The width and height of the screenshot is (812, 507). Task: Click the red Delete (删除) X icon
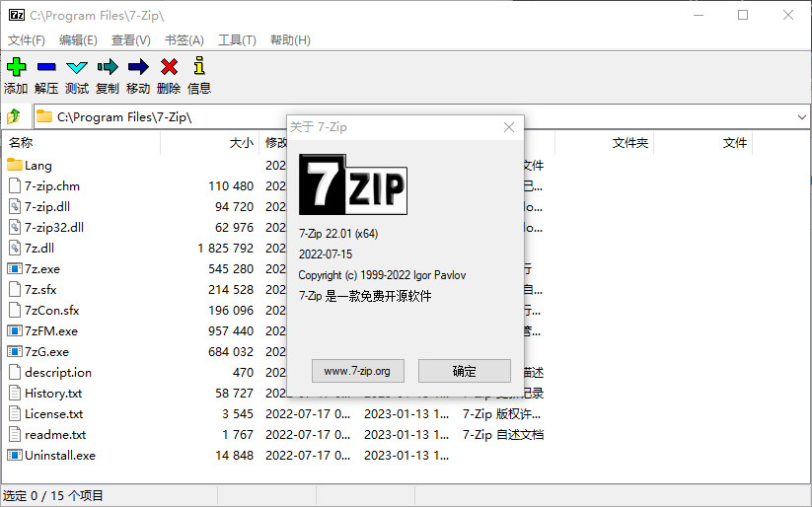169,67
